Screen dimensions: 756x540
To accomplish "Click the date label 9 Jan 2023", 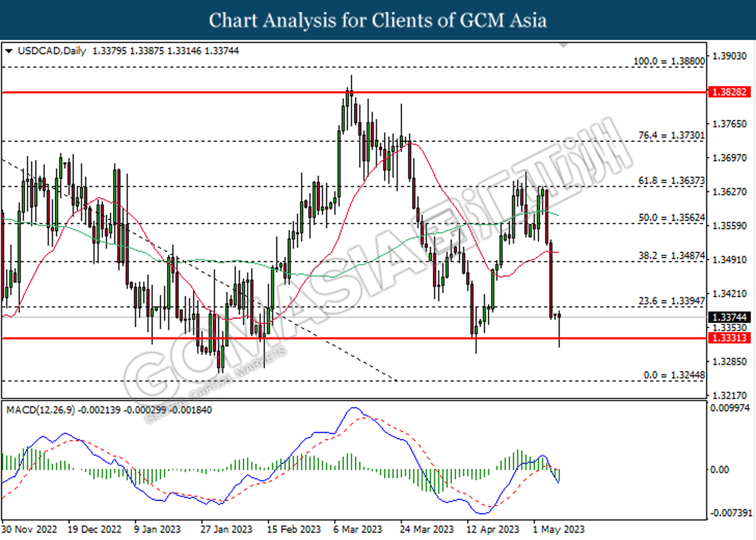I will point(157,529).
